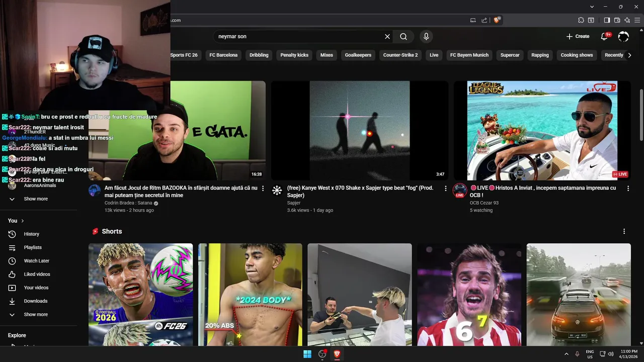
Task: Click the share page icon in address bar
Action: pyautogui.click(x=484, y=20)
